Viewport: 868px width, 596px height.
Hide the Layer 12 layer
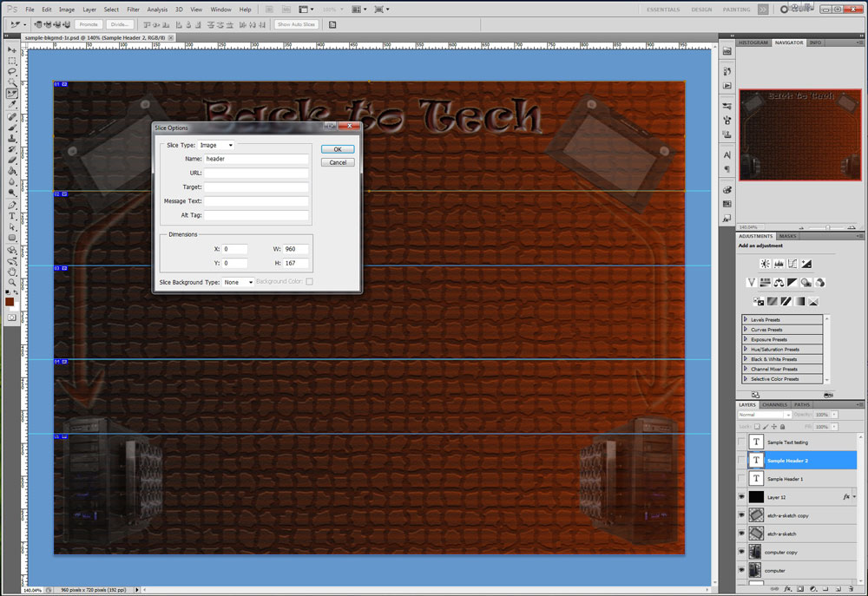coord(741,497)
